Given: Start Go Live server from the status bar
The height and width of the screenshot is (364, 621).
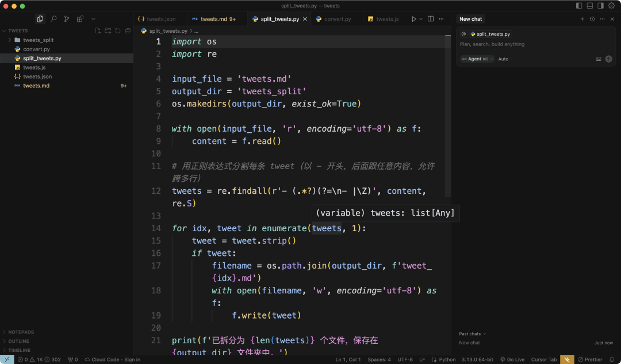Looking at the screenshot, I should pyautogui.click(x=512, y=359).
